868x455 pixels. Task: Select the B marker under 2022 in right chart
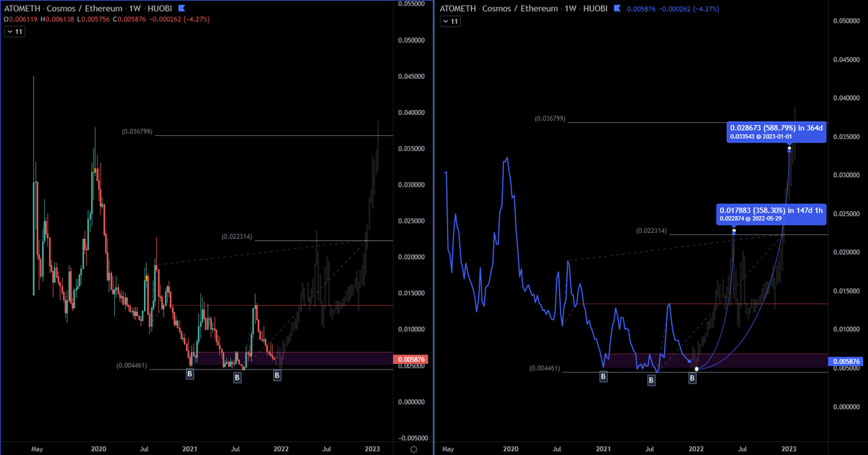click(x=692, y=378)
